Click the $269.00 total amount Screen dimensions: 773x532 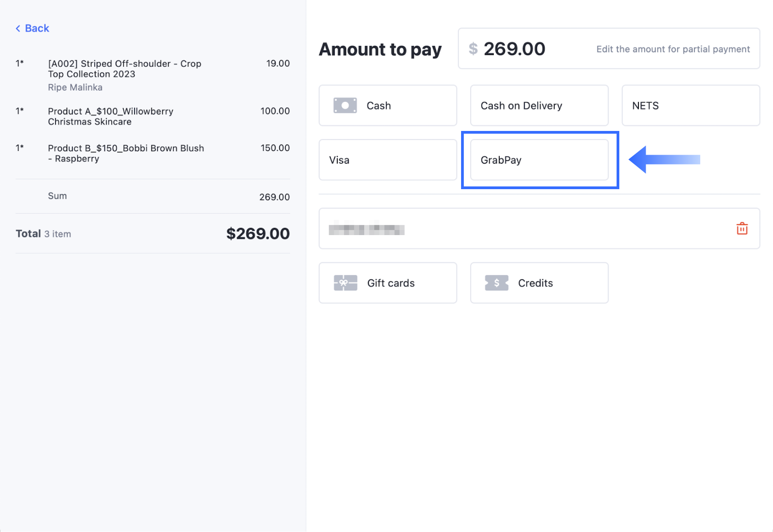(258, 234)
